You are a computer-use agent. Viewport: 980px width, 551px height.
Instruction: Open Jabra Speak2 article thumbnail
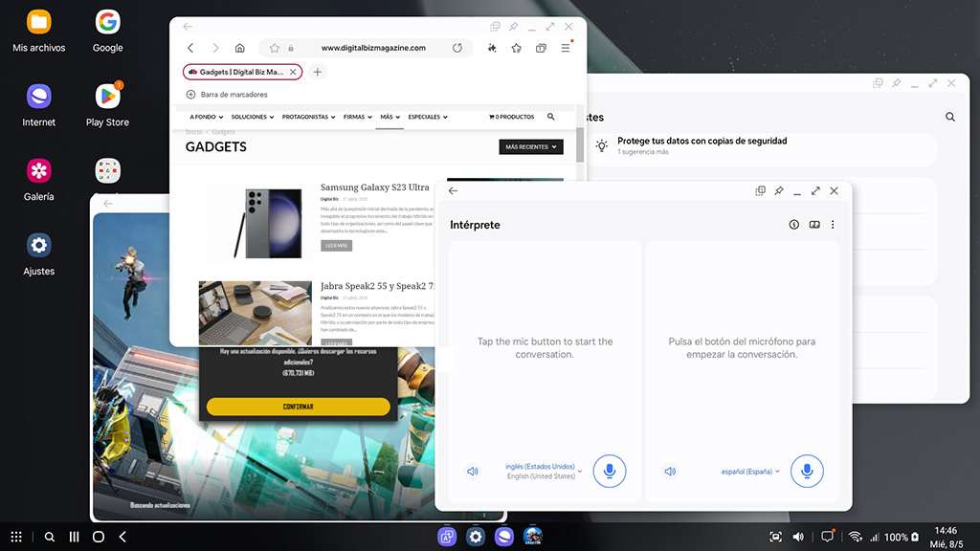coord(255,313)
